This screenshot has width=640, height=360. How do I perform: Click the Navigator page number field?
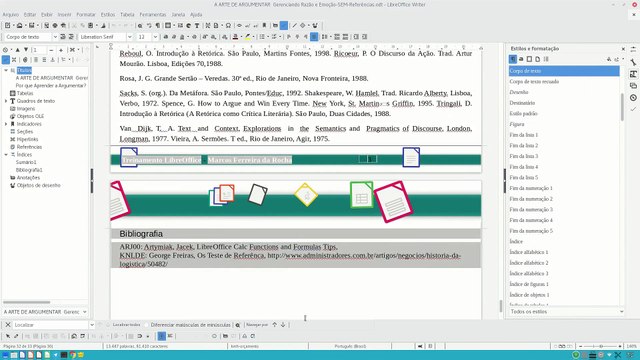[x=39, y=50]
